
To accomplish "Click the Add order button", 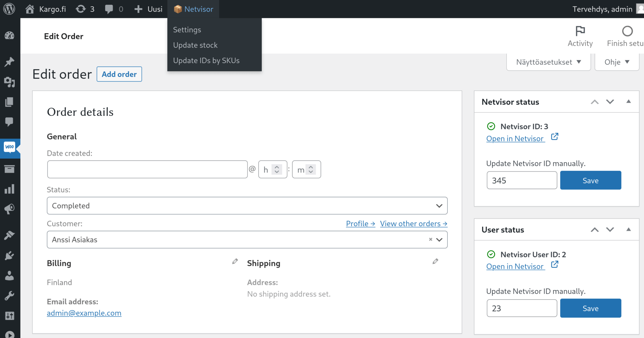I will [119, 74].
